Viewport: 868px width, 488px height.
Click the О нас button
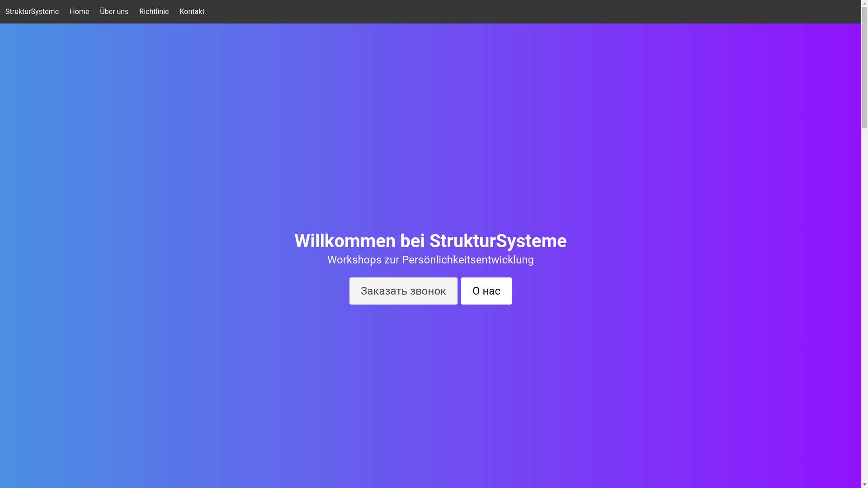pyautogui.click(x=486, y=291)
